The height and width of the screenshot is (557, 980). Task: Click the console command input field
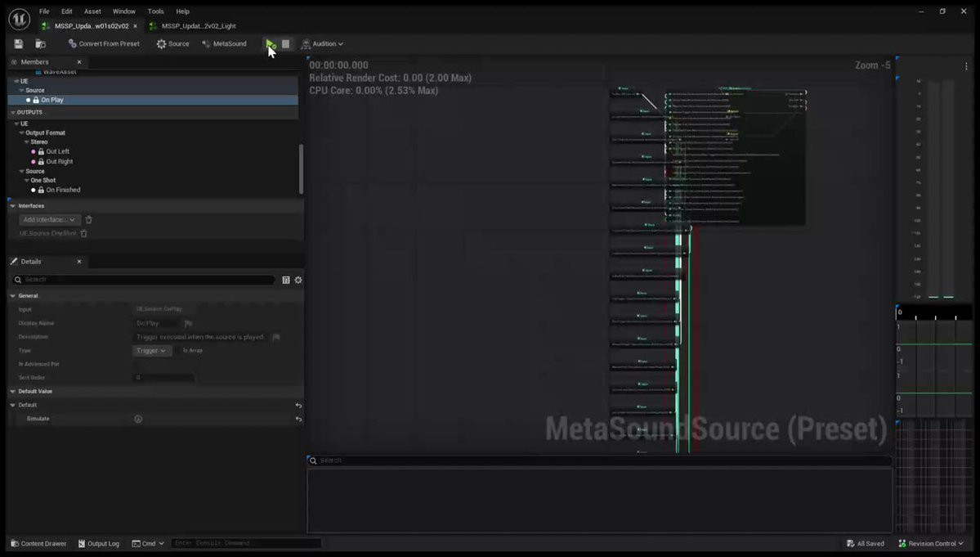click(x=246, y=543)
